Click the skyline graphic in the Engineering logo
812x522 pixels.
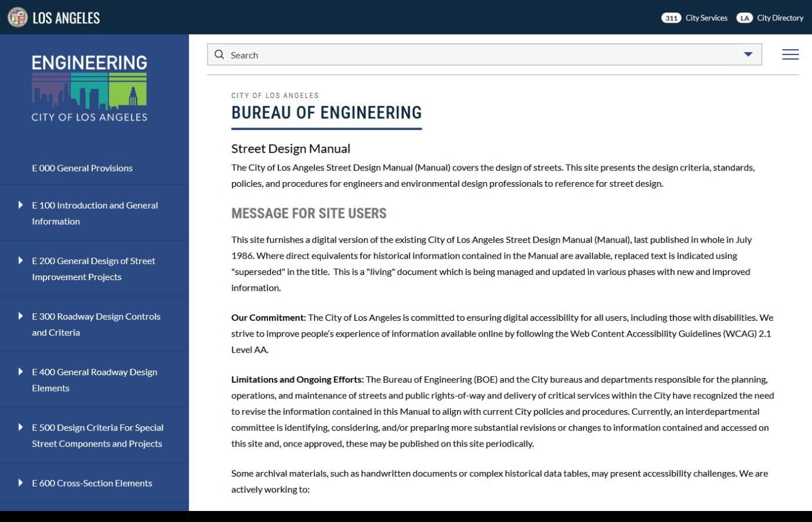tap(89, 90)
